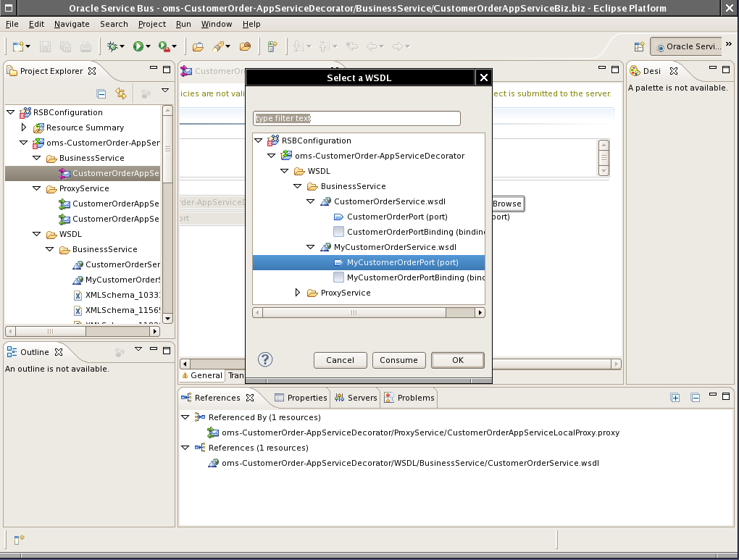Select MyCustomerOrderPortBinding item
Image resolution: width=739 pixels, height=560 pixels.
click(x=409, y=277)
